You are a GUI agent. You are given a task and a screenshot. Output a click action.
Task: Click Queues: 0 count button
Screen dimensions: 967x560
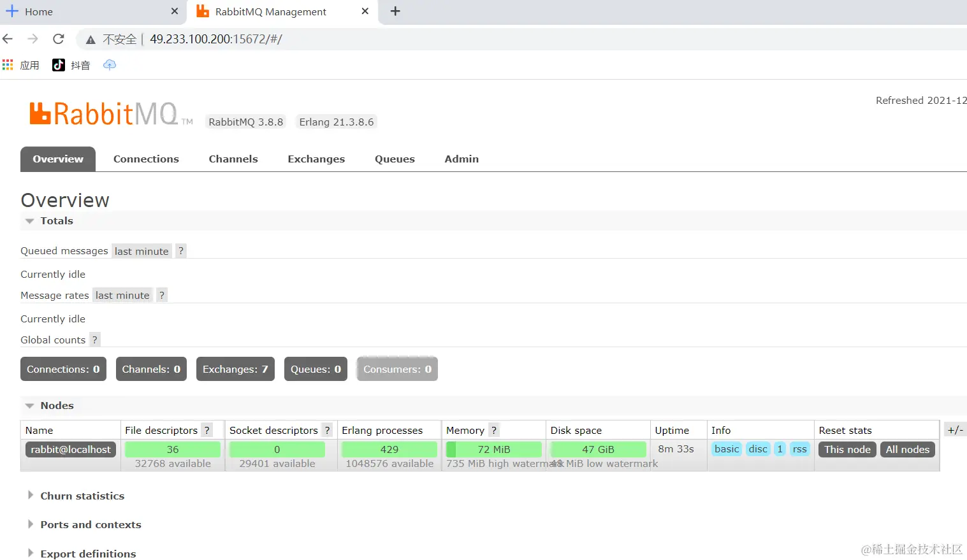coord(316,369)
